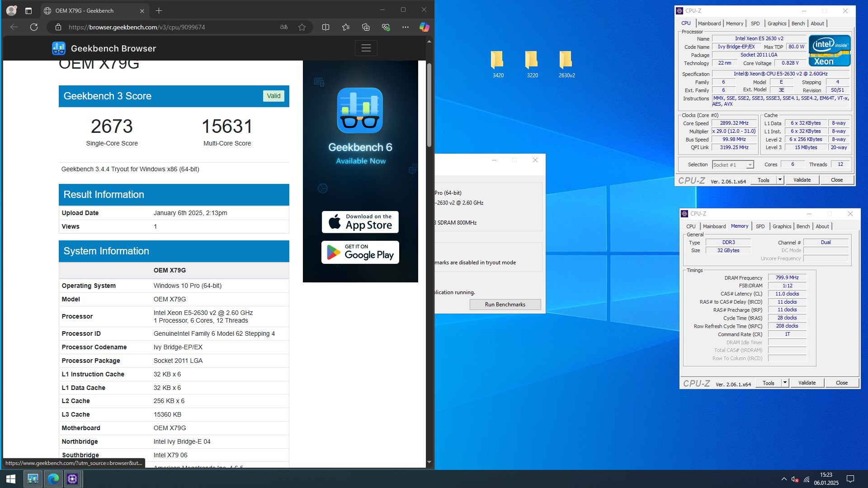Open split screen view
The width and height of the screenshot is (868, 488).
point(325,27)
